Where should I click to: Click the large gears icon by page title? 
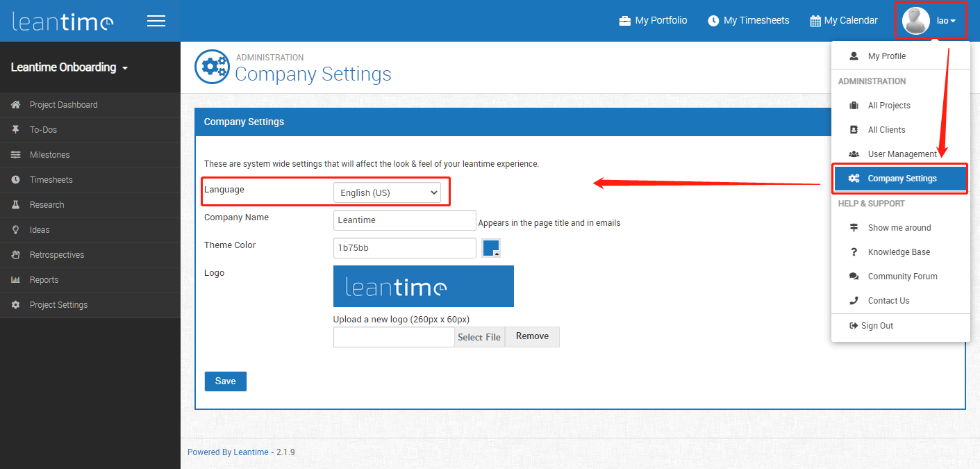211,67
